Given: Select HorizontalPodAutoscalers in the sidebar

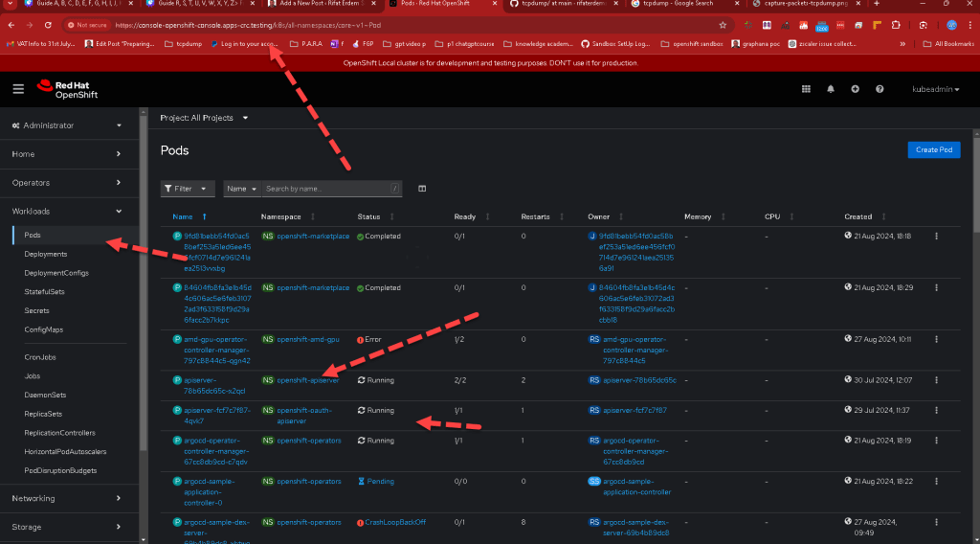Looking at the screenshot, I should point(65,451).
